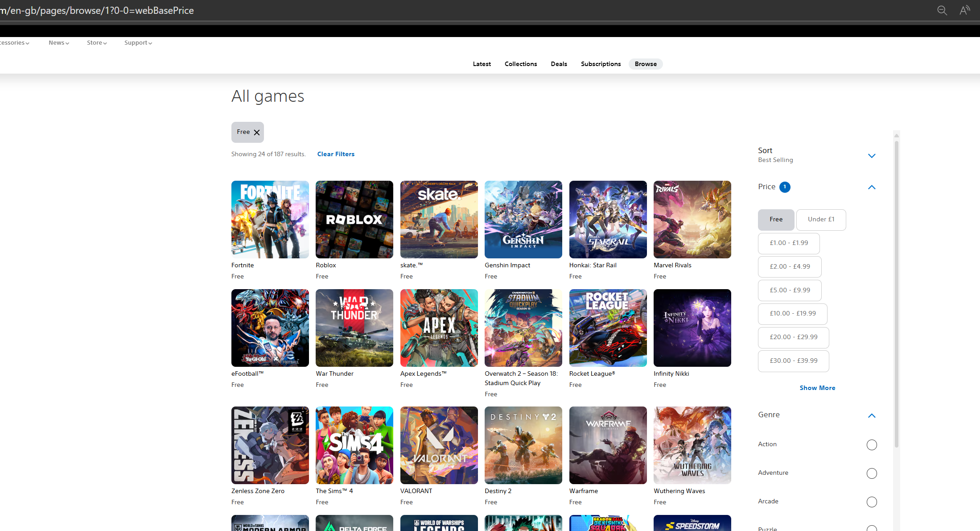Open the Rocket League cover art
The height and width of the screenshot is (531, 980).
pyautogui.click(x=608, y=328)
